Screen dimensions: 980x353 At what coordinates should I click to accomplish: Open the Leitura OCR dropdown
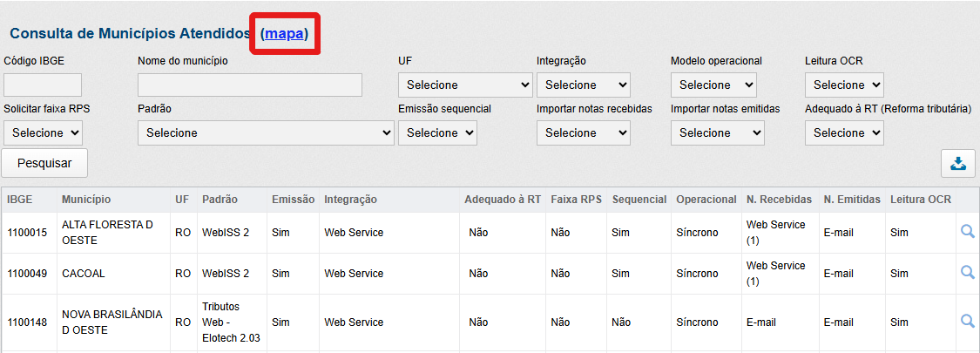click(x=844, y=85)
